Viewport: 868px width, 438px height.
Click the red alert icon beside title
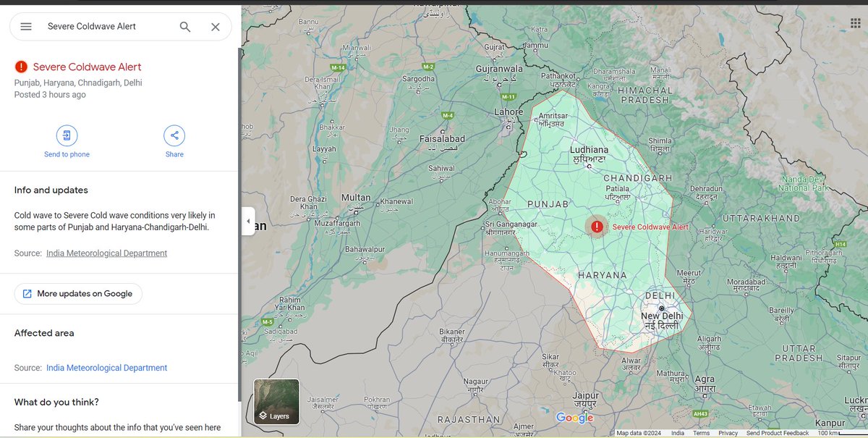(21, 67)
